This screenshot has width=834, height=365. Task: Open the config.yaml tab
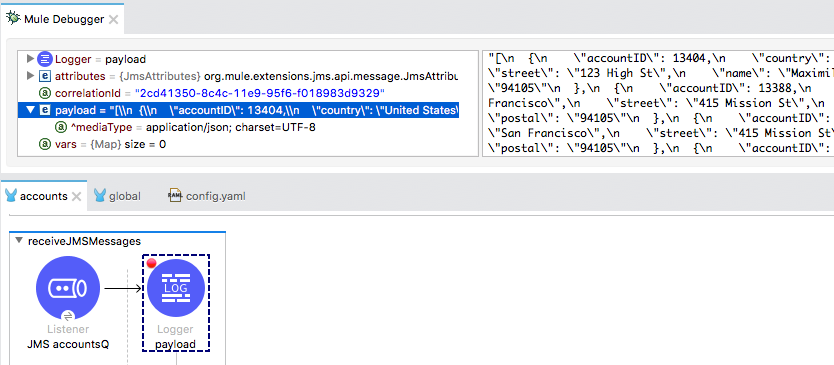click(207, 196)
